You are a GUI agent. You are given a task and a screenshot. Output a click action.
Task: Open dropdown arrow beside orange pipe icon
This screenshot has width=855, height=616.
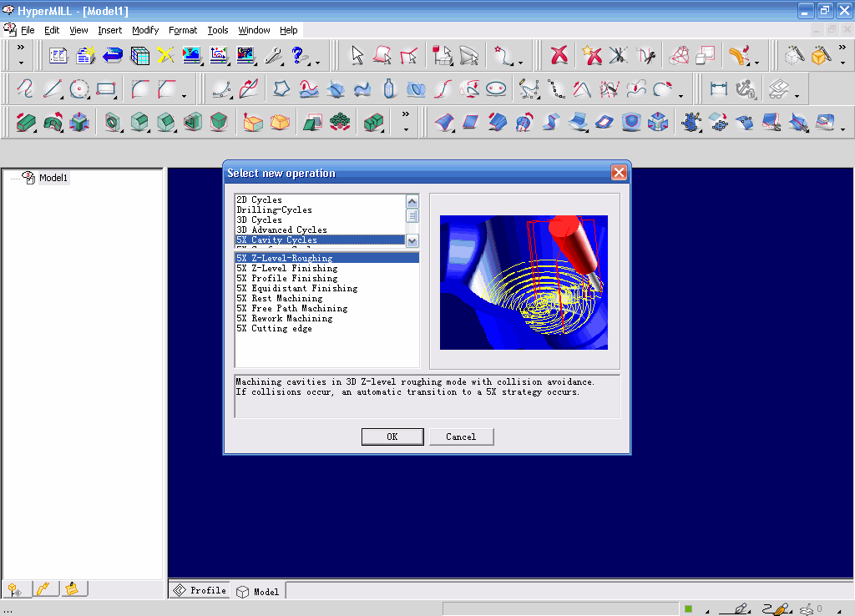[x=756, y=63]
